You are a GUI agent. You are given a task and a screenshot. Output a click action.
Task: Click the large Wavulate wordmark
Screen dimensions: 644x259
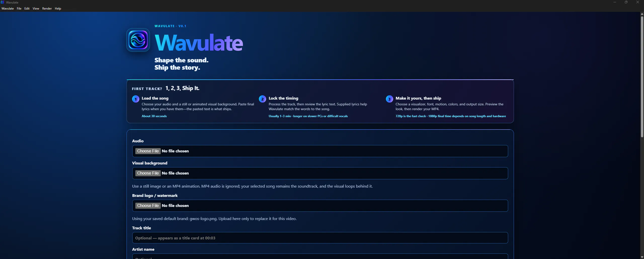tap(199, 43)
